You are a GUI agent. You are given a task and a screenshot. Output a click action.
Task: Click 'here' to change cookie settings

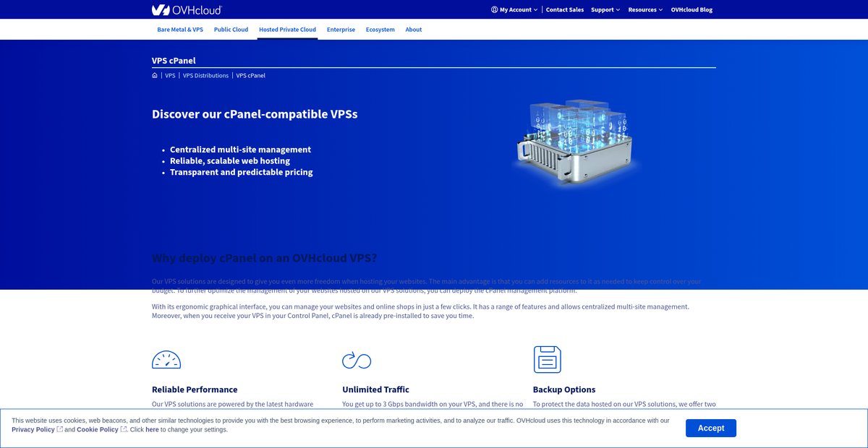(152, 429)
